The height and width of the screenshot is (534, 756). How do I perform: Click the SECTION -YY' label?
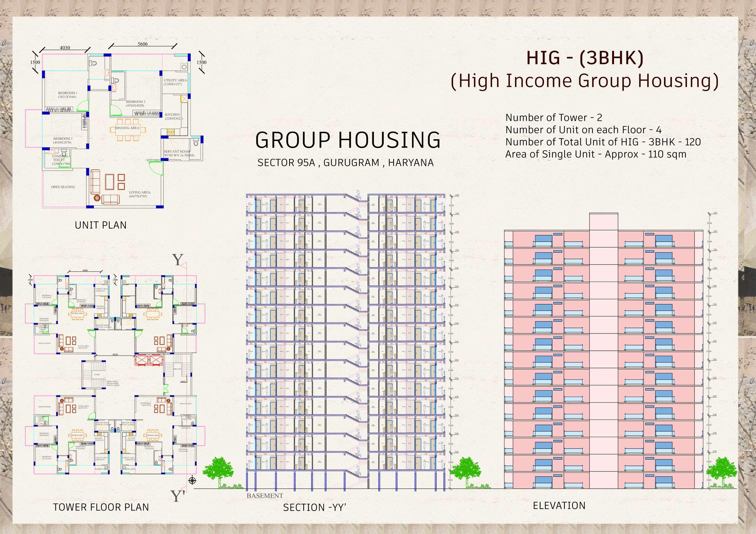(314, 507)
